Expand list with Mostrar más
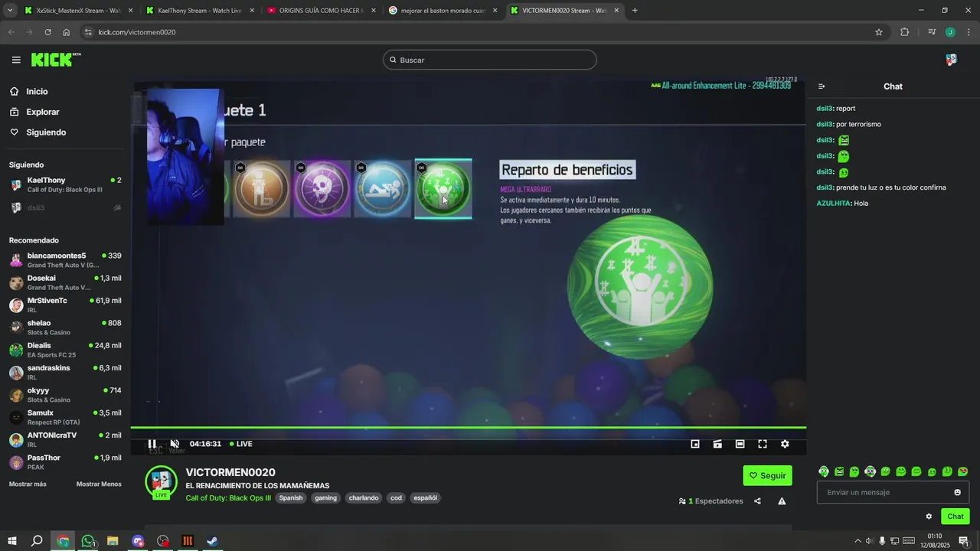The image size is (980, 551). pyautogui.click(x=28, y=484)
